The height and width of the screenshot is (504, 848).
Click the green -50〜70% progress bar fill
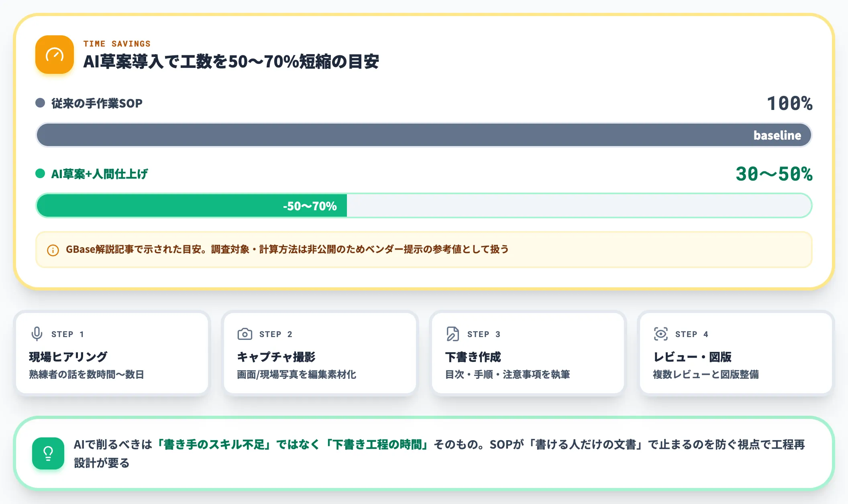pyautogui.click(x=192, y=205)
